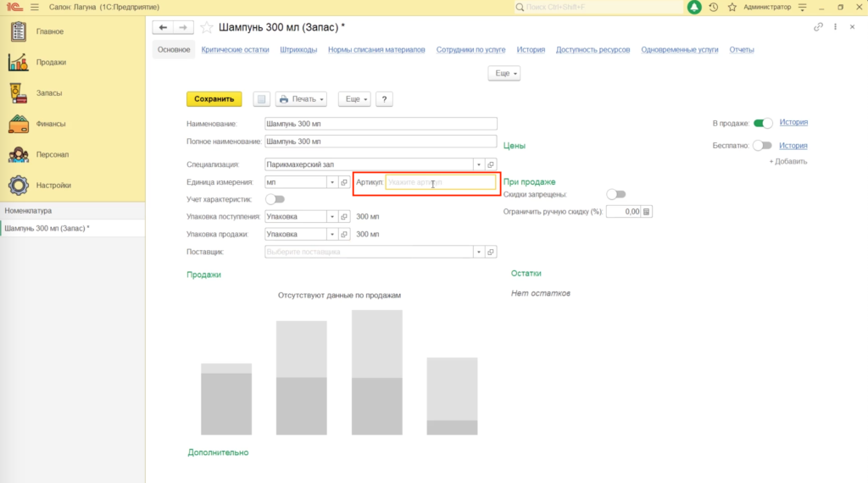This screenshot has width=868, height=483.
Task: Open the Печать dropdown button
Action: pos(301,99)
